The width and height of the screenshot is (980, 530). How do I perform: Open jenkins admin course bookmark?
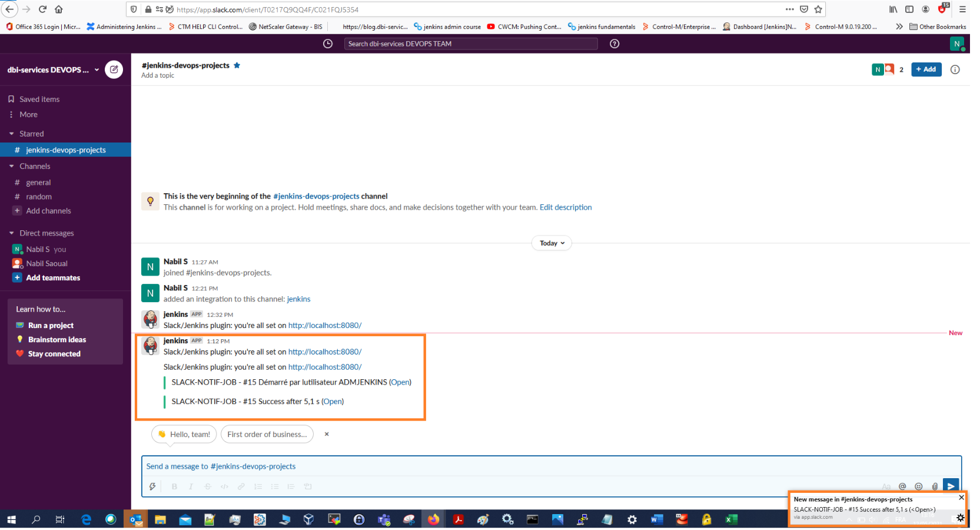pos(447,26)
